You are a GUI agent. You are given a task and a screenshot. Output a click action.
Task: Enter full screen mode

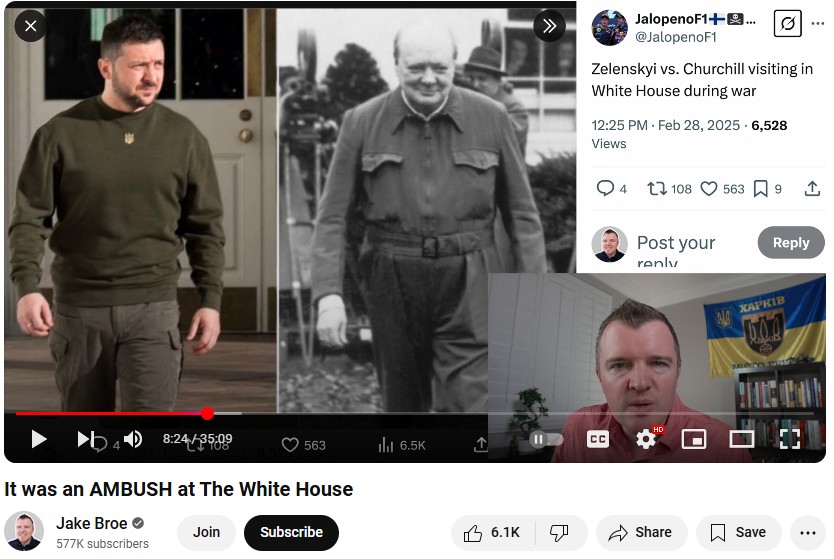[x=789, y=439]
